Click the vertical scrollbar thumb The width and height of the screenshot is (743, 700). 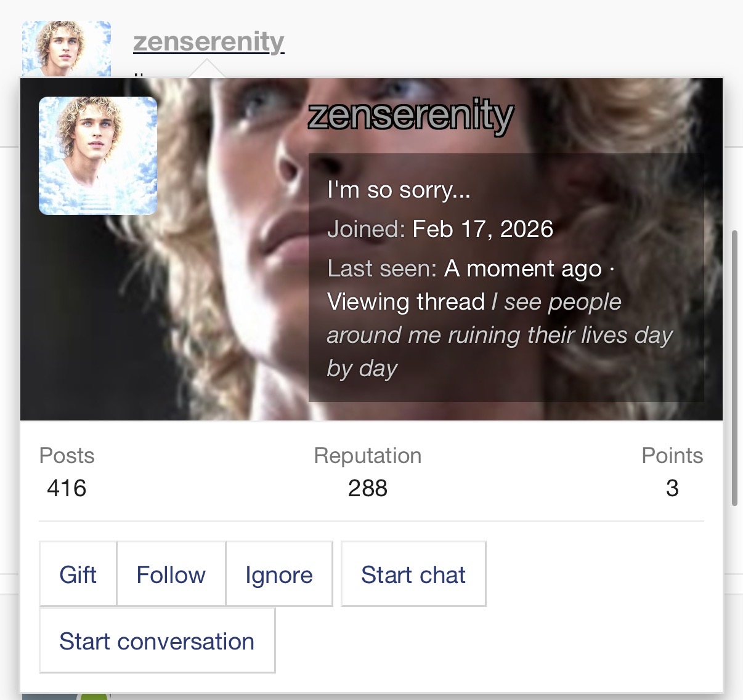734,368
